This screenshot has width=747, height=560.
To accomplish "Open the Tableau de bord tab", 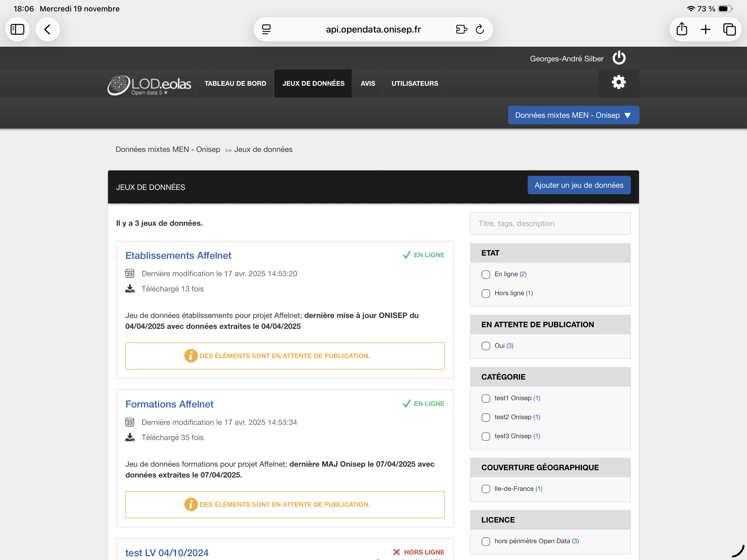I will [x=235, y=83].
